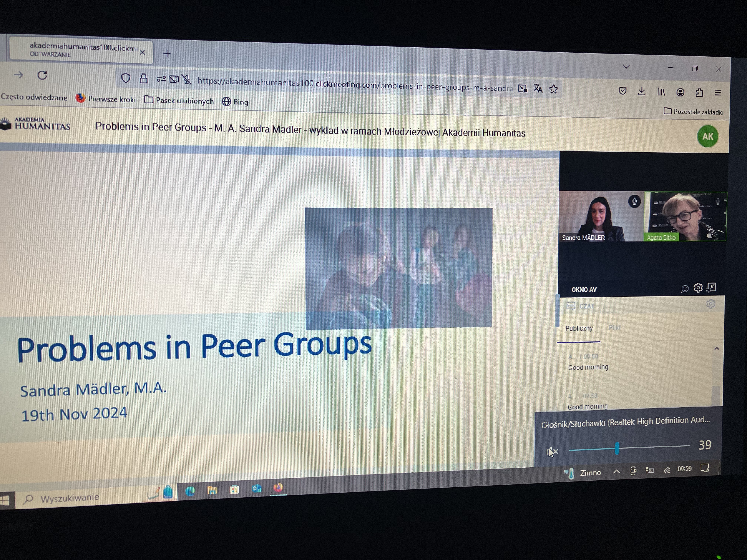Click the first Good morning message
The height and width of the screenshot is (560, 747).
tap(588, 367)
